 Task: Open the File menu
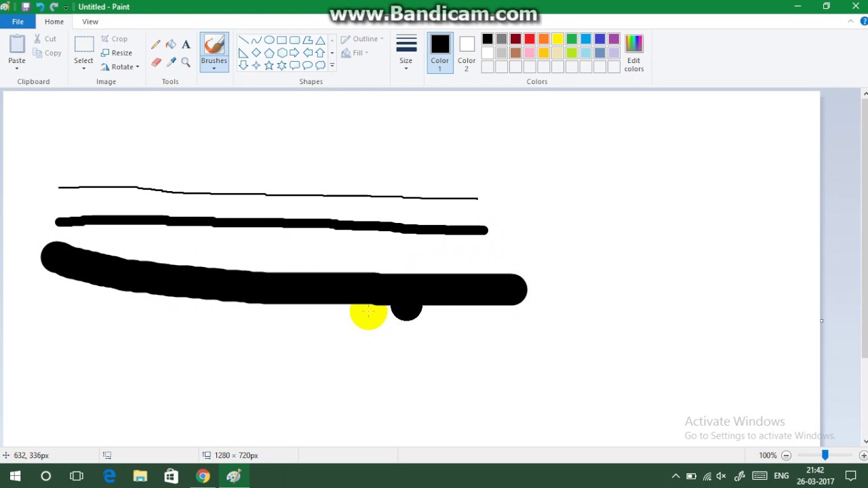18,22
